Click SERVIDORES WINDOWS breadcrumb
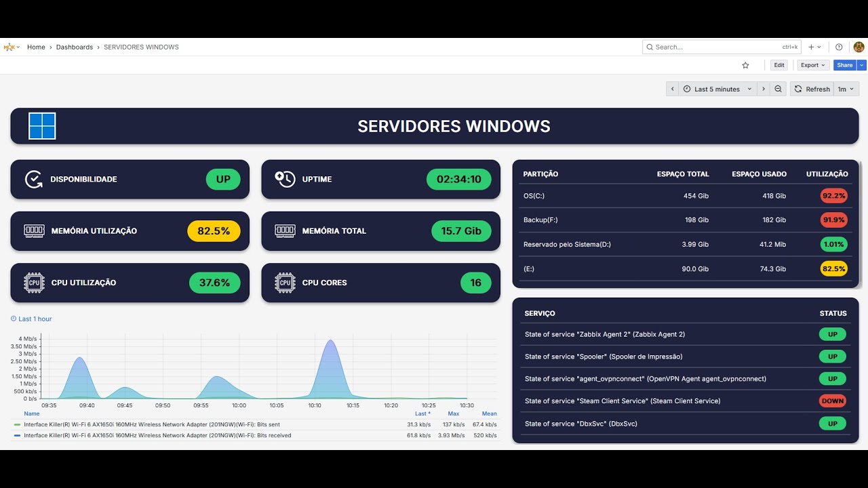The height and width of the screenshot is (488, 868). [141, 47]
